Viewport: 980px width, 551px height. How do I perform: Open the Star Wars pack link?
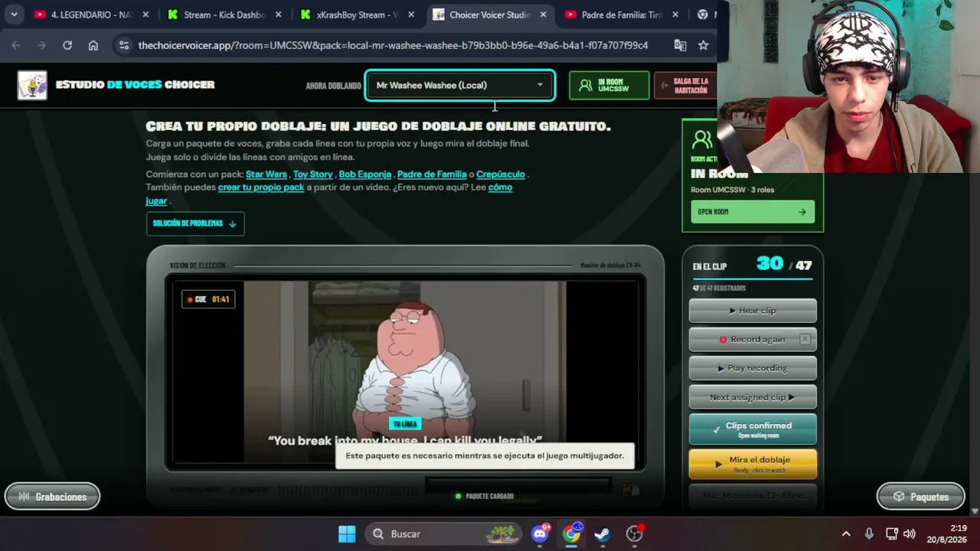tap(266, 174)
